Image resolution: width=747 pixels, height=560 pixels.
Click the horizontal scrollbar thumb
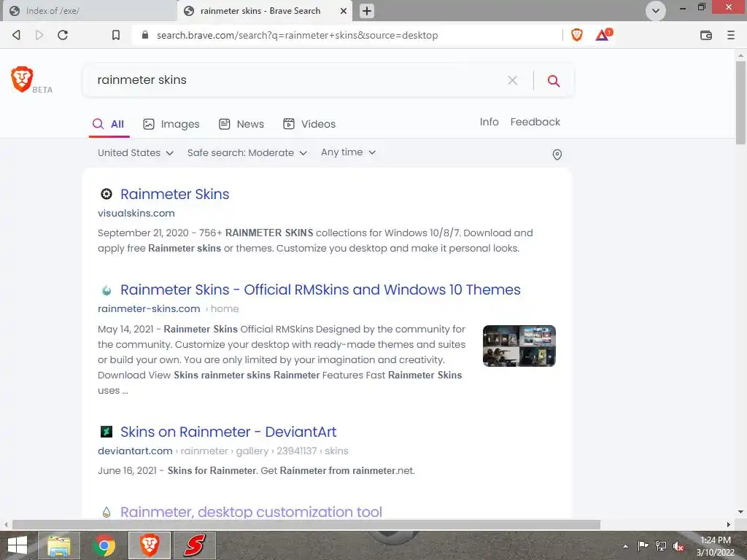point(306,525)
